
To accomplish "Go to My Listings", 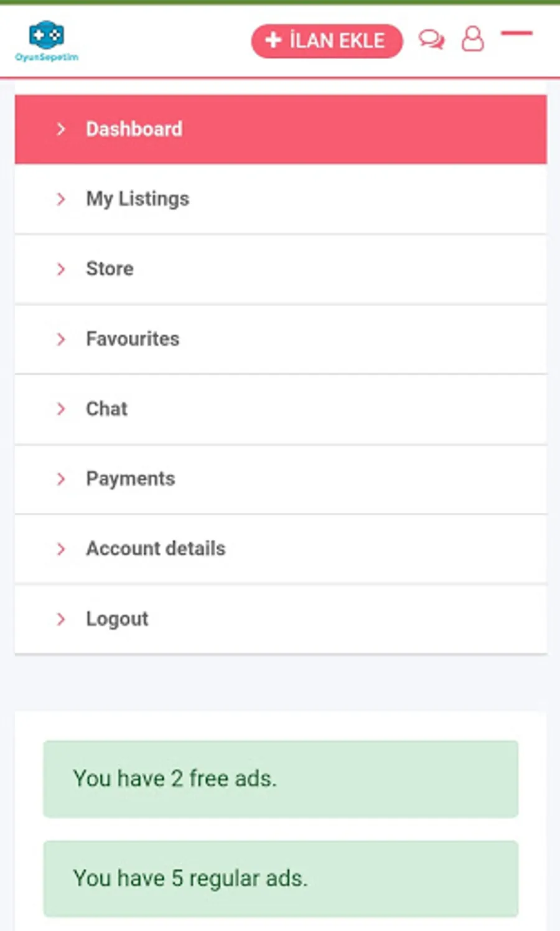I will click(x=138, y=199).
